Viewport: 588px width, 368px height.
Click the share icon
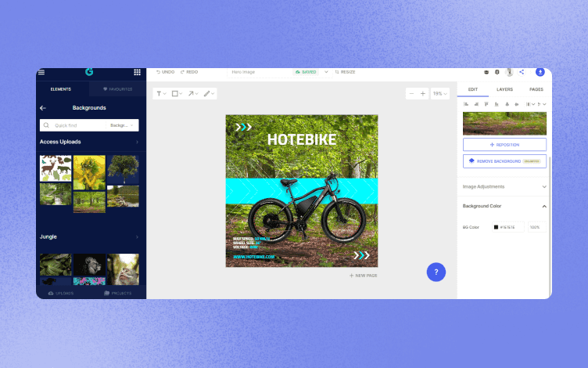[522, 72]
